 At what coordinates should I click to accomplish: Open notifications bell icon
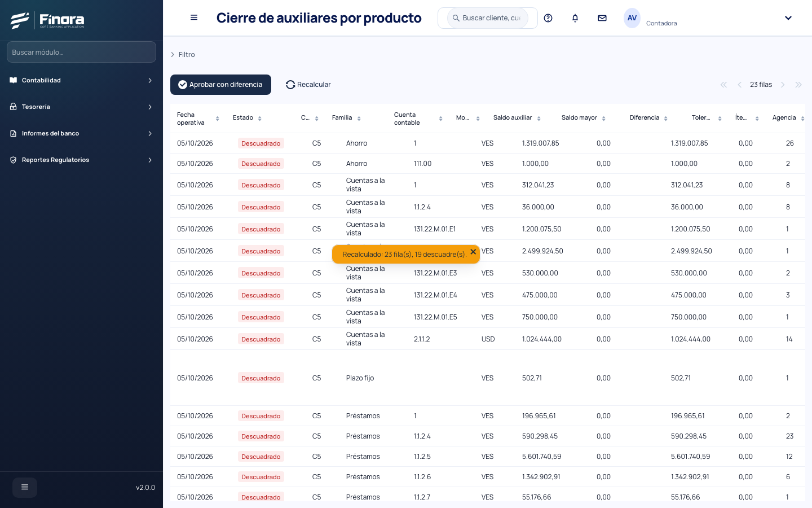575,18
